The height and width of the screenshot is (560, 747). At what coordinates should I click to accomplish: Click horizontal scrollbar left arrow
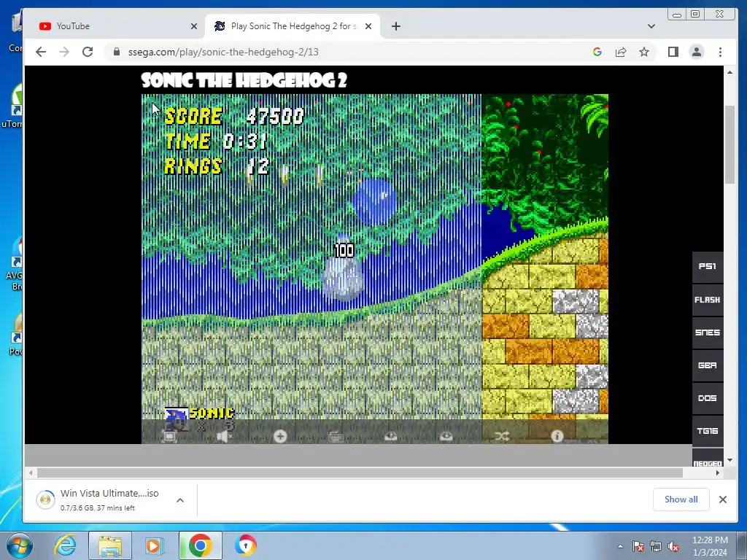coord(31,472)
